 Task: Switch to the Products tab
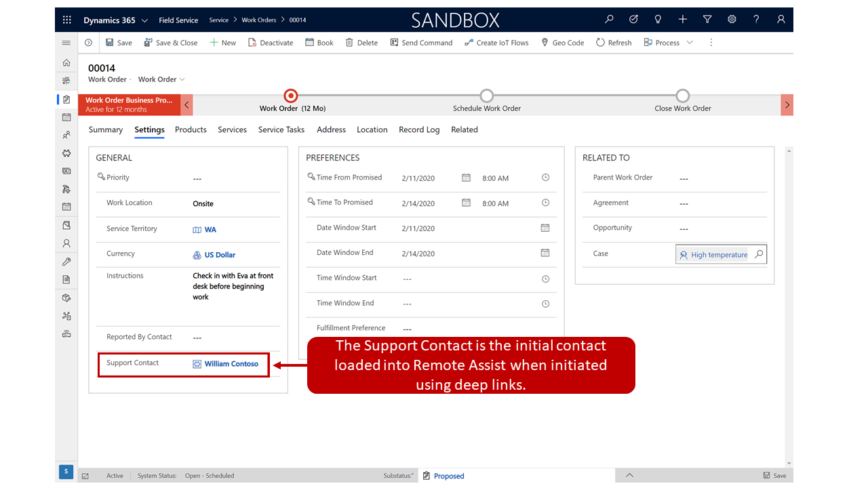point(191,129)
